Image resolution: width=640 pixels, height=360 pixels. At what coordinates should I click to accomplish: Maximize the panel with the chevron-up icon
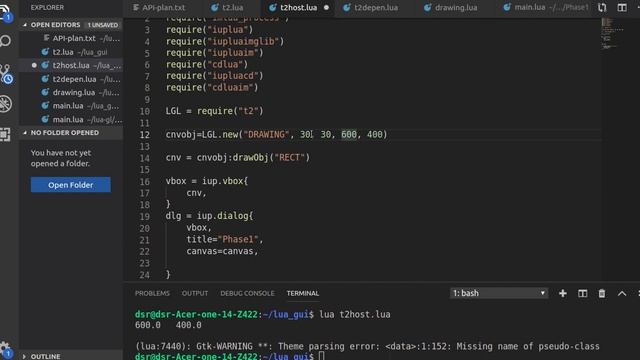pyautogui.click(x=622, y=293)
